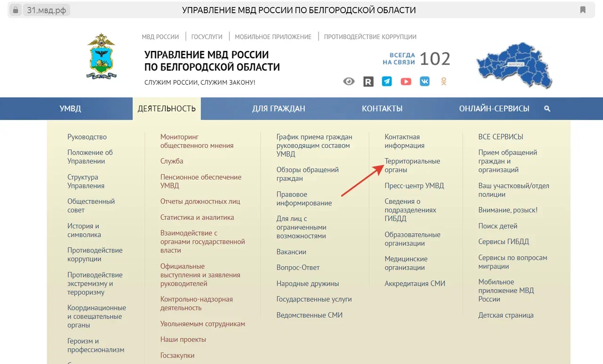Image resolution: width=603 pixels, height=364 pixels.
Task: Open Аккредитация СМИ link
Action: [415, 283]
